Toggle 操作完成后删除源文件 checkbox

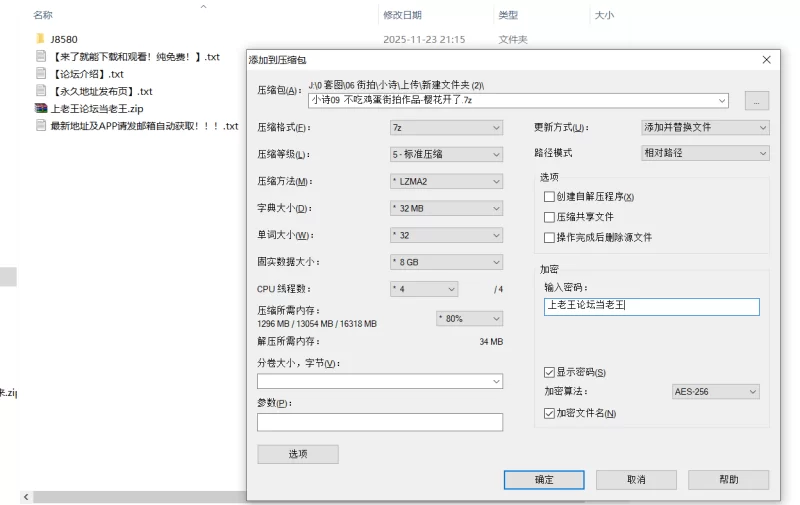click(549, 238)
